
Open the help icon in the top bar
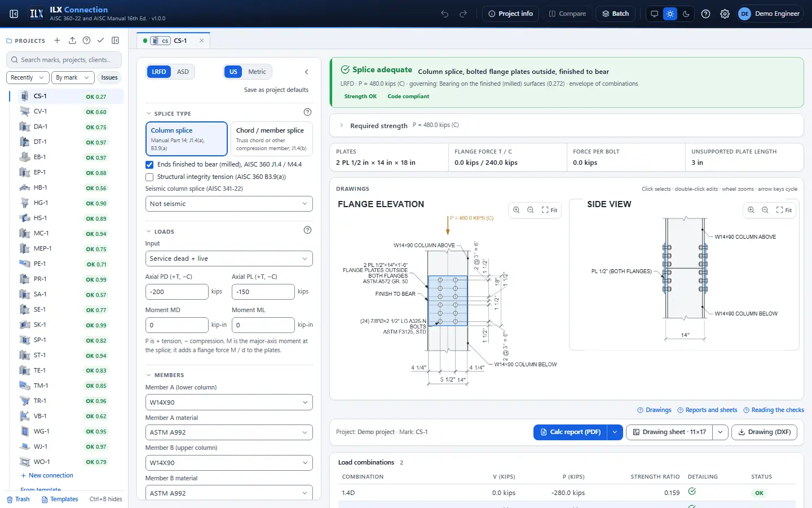tap(705, 14)
